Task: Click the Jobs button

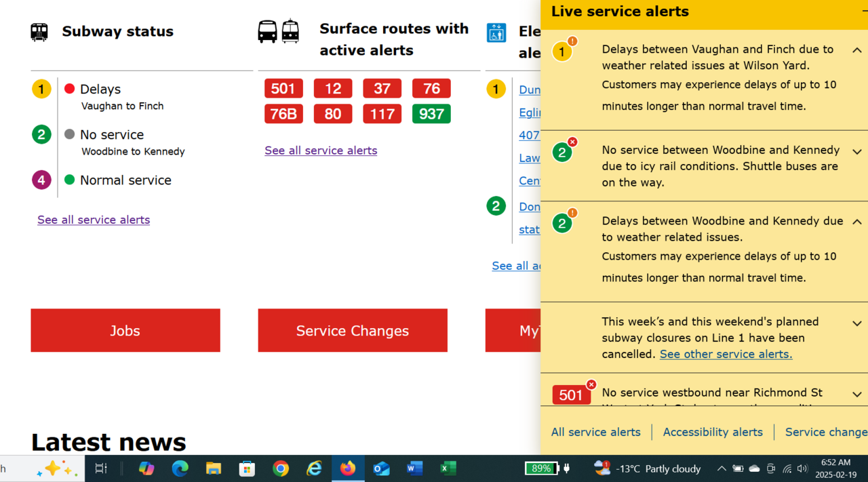Action: (125, 331)
